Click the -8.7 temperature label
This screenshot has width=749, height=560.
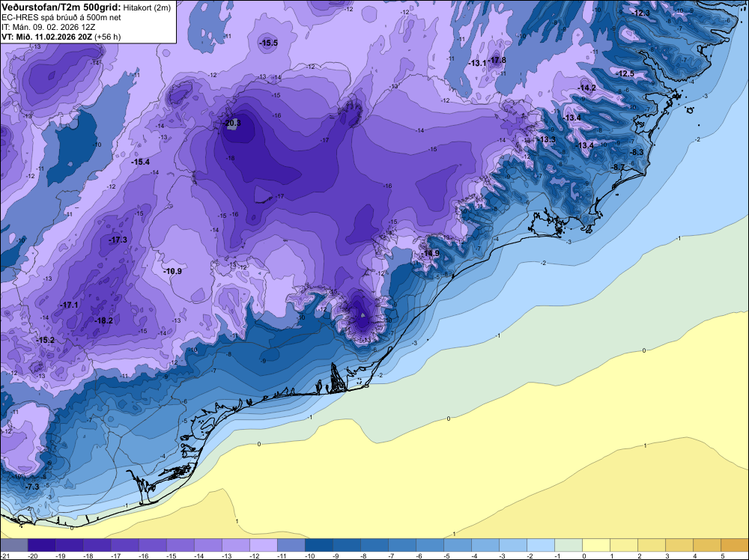click(x=618, y=167)
